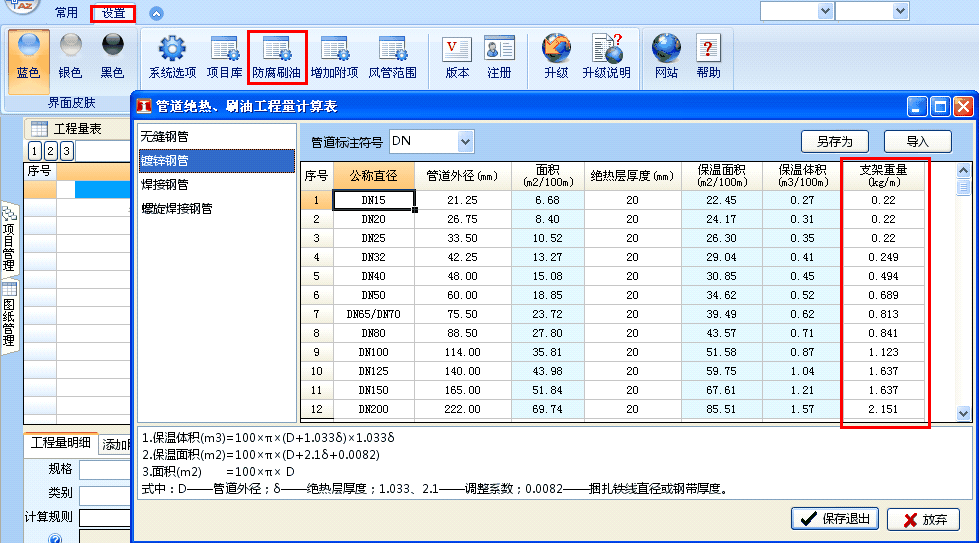The width and height of the screenshot is (979, 543).
Task: Select the 银色 silver skin
Action: [70, 57]
